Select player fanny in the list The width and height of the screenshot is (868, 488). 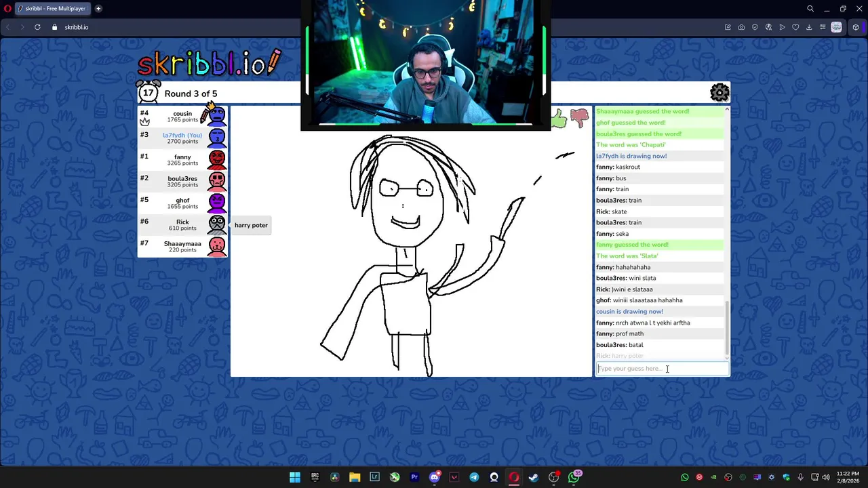[x=182, y=160]
